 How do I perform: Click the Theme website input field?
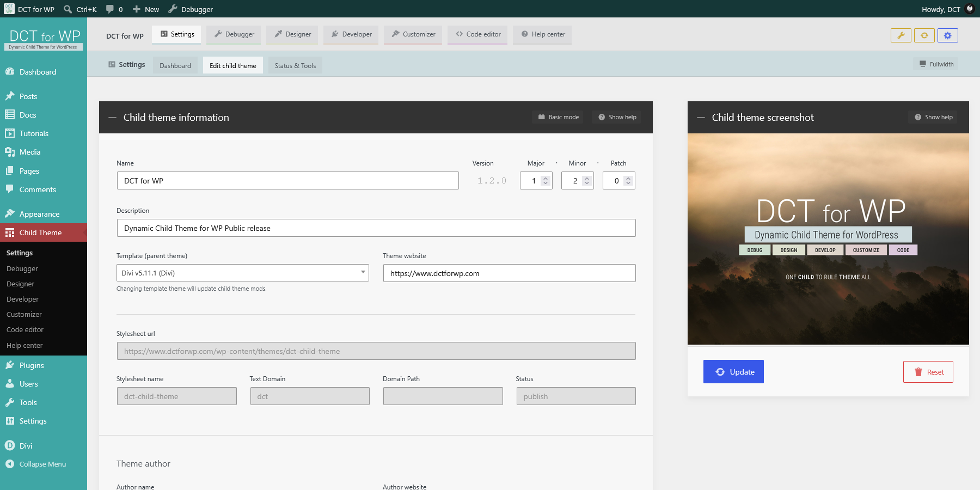[x=510, y=273]
